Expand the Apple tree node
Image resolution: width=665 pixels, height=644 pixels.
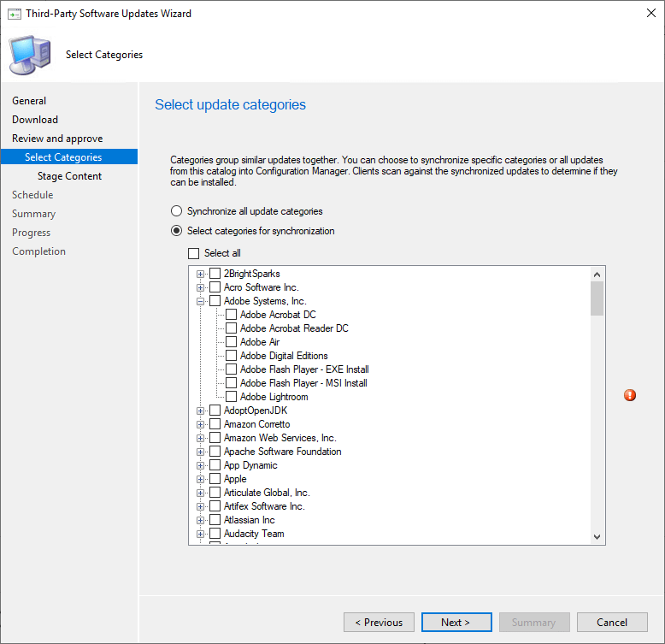[x=200, y=480]
